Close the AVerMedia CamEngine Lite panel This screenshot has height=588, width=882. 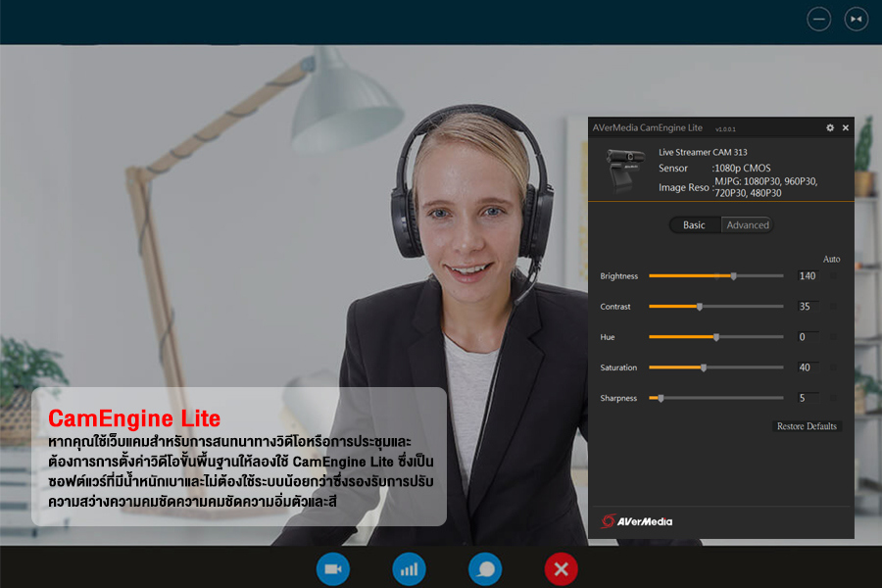[846, 127]
